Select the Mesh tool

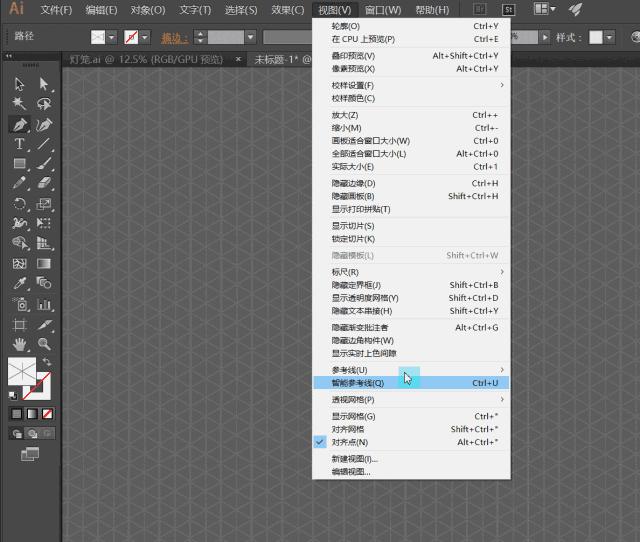click(x=19, y=264)
